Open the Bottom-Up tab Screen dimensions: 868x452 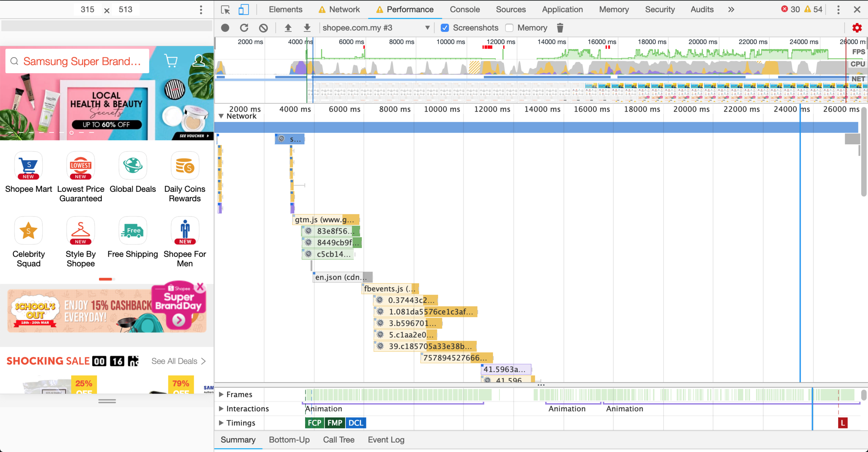(x=289, y=440)
